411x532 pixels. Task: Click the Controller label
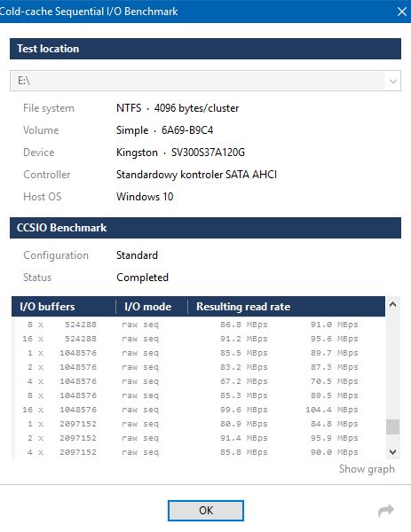46,175
